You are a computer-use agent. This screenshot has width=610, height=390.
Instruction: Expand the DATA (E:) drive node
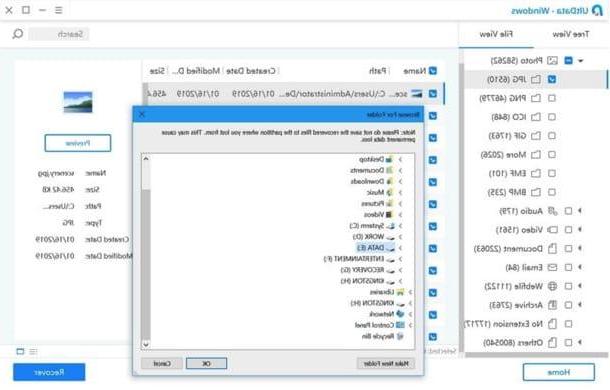click(x=400, y=248)
